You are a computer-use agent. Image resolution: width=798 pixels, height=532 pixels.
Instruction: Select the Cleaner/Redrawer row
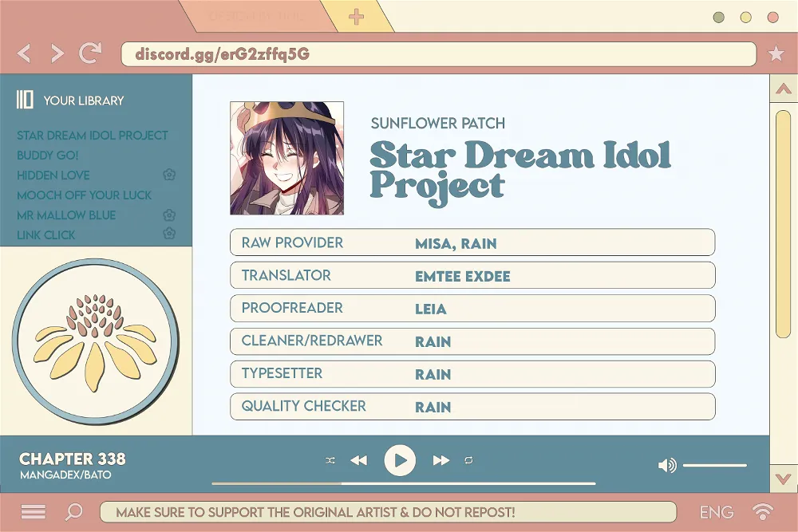pos(472,341)
